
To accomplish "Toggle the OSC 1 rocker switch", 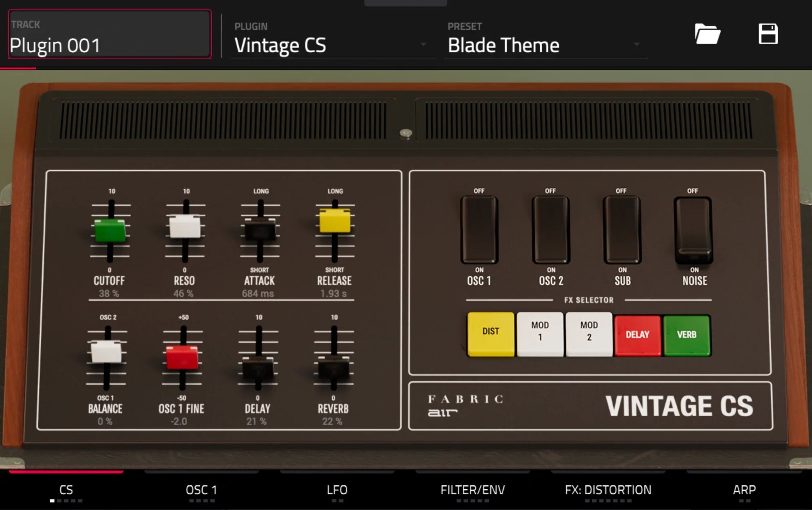I will pyautogui.click(x=479, y=230).
